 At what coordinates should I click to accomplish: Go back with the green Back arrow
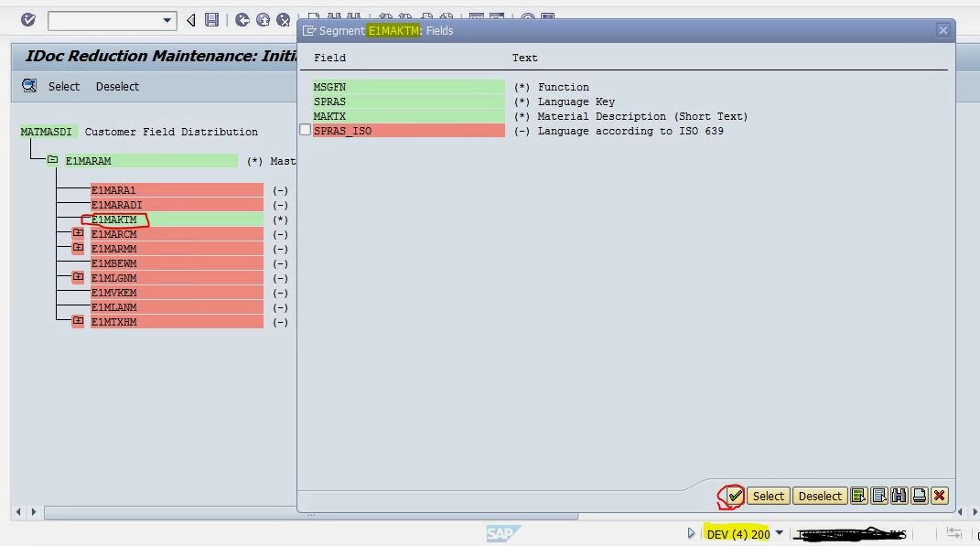pyautogui.click(x=242, y=20)
